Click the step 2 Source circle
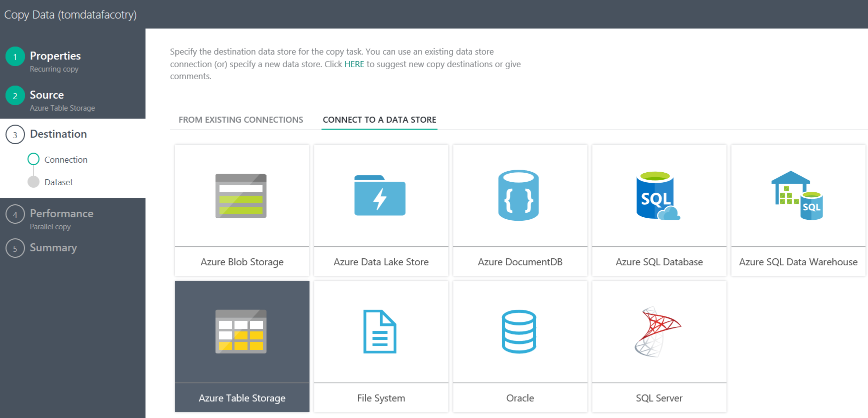The height and width of the screenshot is (418, 868). 15,96
